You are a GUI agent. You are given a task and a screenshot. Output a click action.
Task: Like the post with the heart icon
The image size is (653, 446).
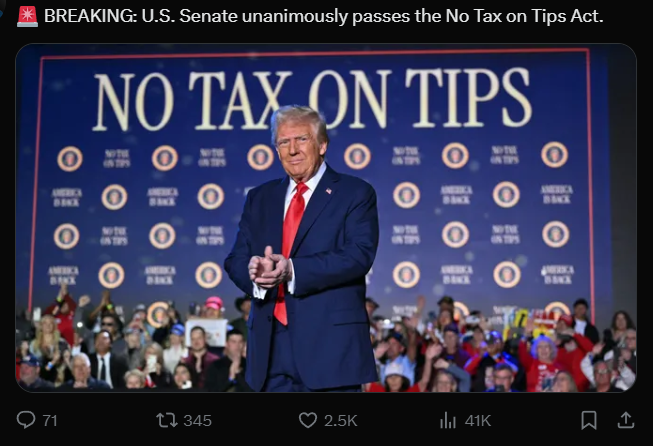tap(308, 420)
